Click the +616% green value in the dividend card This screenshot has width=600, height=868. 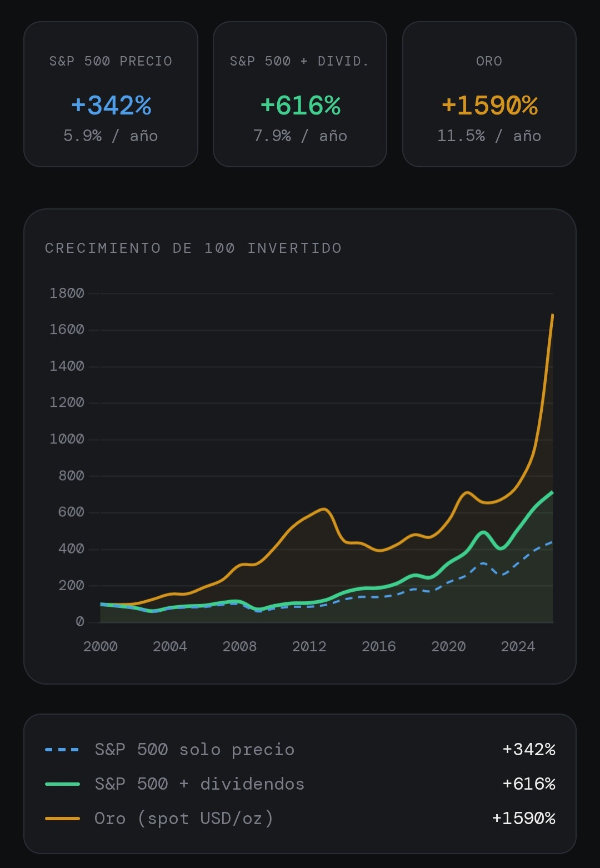301,105
